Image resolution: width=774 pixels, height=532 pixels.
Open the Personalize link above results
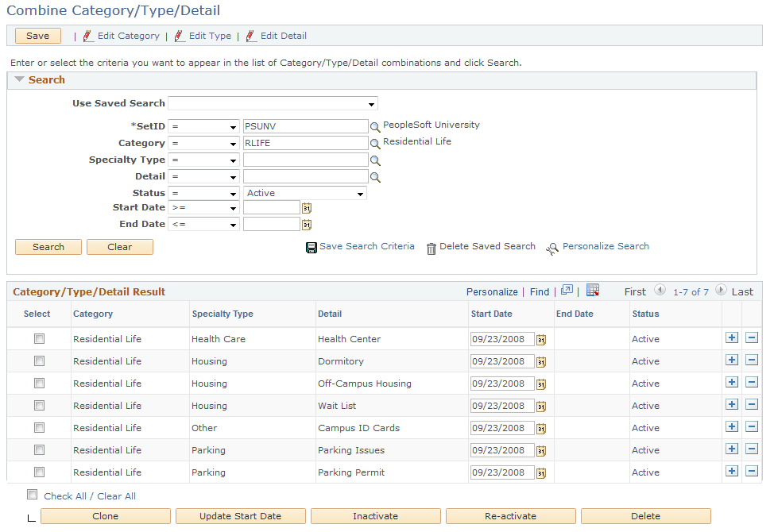click(492, 291)
